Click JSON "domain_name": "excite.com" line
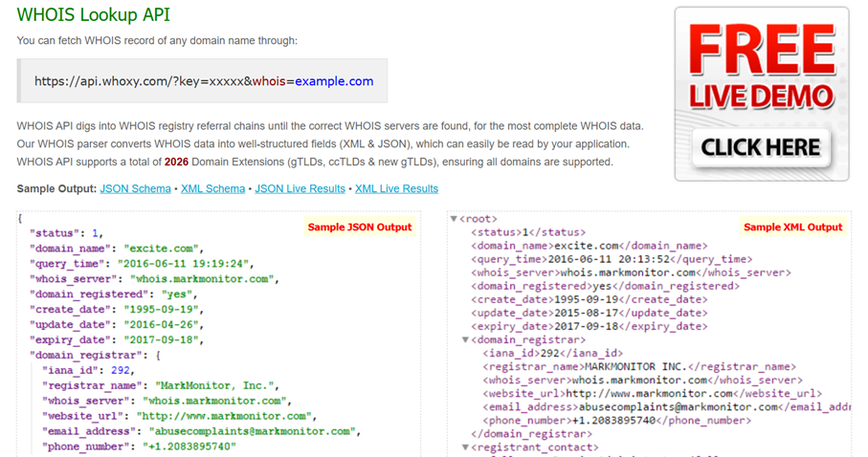 117,249
